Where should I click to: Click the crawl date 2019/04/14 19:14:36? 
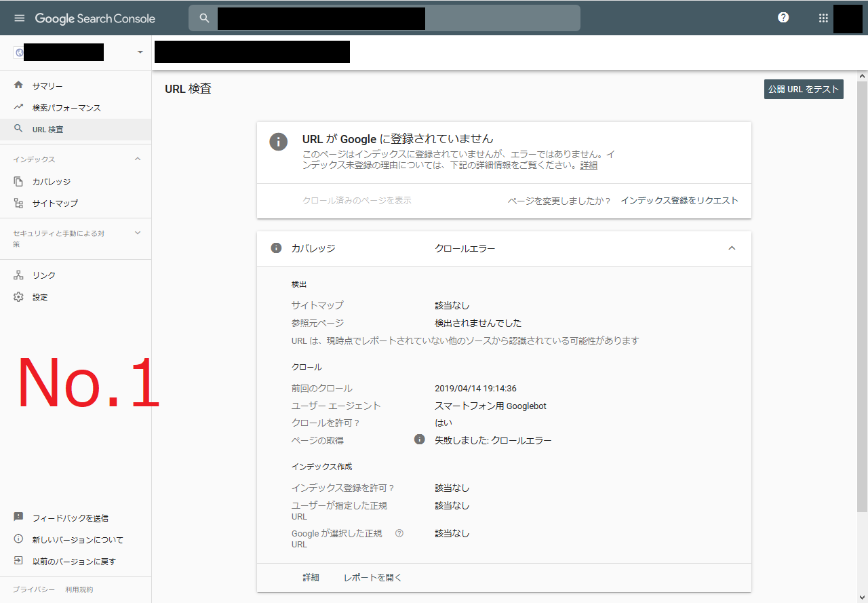pyautogui.click(x=475, y=389)
